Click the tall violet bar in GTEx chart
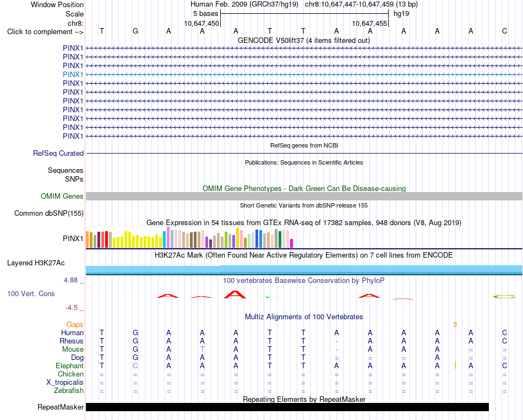523x420 pixels. point(168,237)
